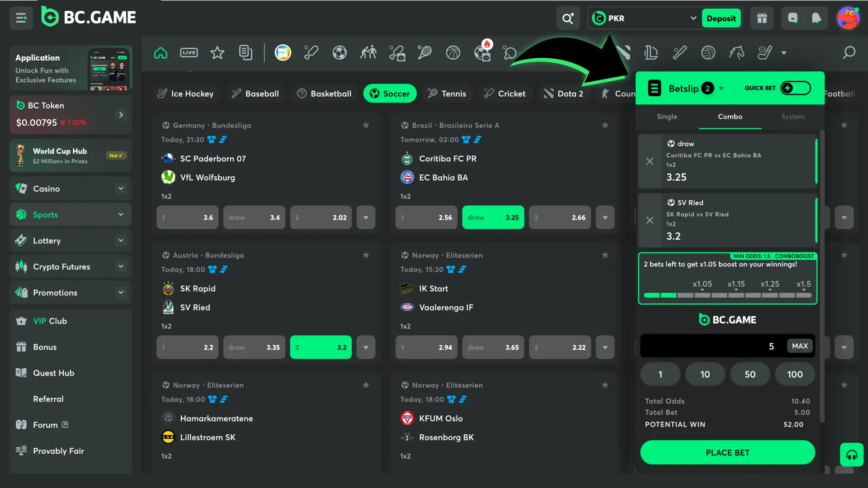The image size is (868, 488).
Task: Open the user profile avatar
Action: point(848,18)
